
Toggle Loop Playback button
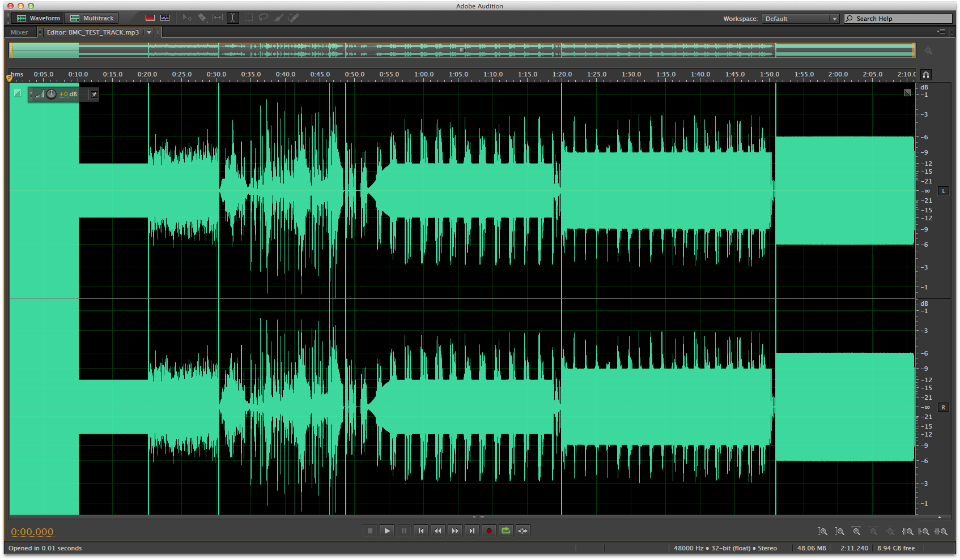click(x=506, y=531)
